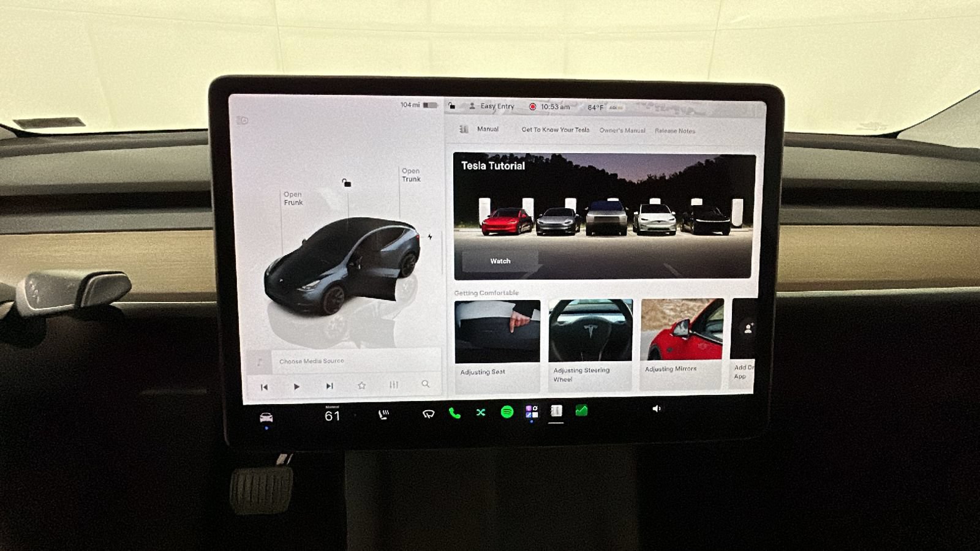Switch to Release Notes tab
The image size is (980, 551).
click(675, 131)
